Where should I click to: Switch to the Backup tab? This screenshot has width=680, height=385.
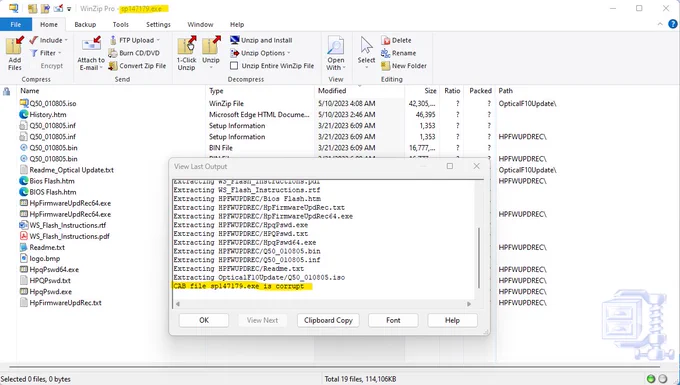(x=85, y=25)
